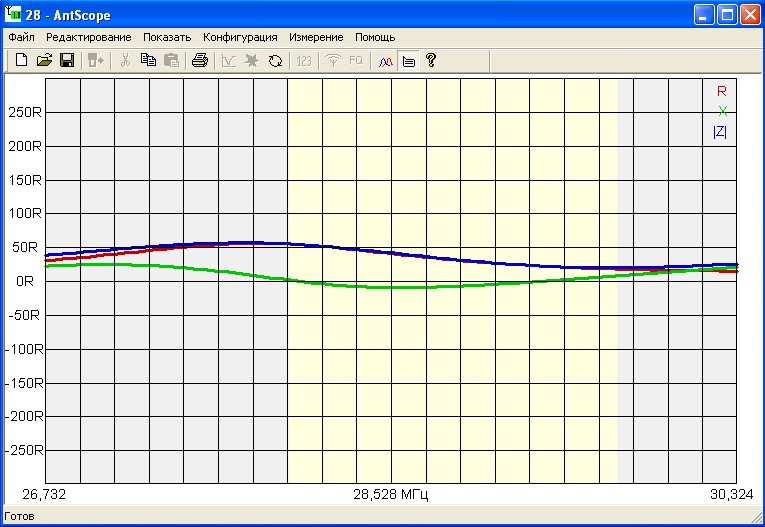Save using the floppy disk icon
765x527 pixels.
(67, 61)
